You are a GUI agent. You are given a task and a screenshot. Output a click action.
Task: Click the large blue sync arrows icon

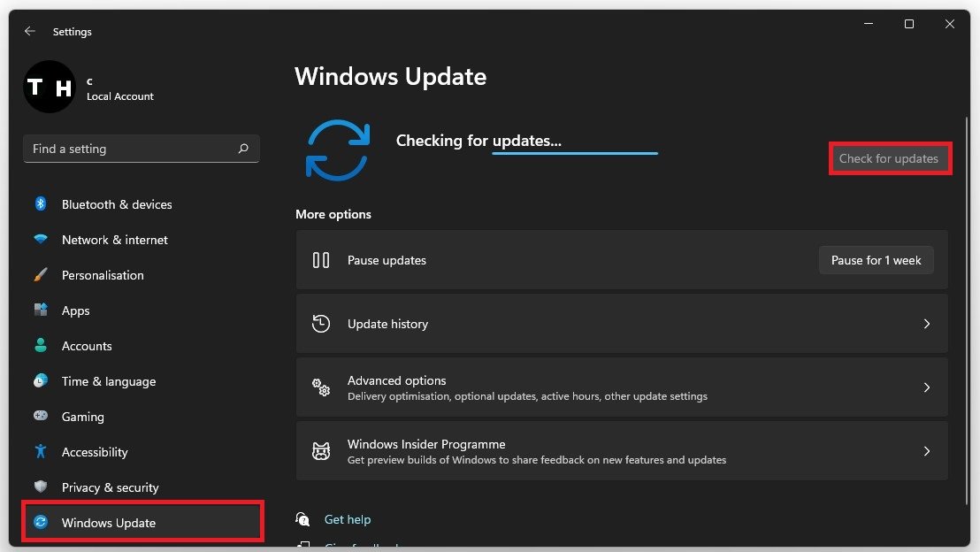(x=338, y=150)
